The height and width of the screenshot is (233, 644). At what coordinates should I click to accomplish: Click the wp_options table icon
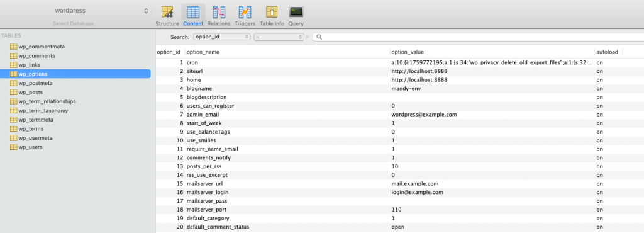pos(14,74)
